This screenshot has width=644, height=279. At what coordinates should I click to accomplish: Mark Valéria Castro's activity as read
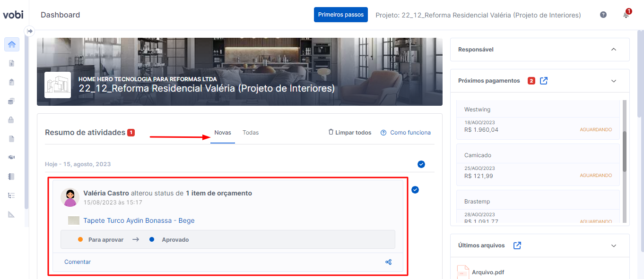click(x=415, y=190)
